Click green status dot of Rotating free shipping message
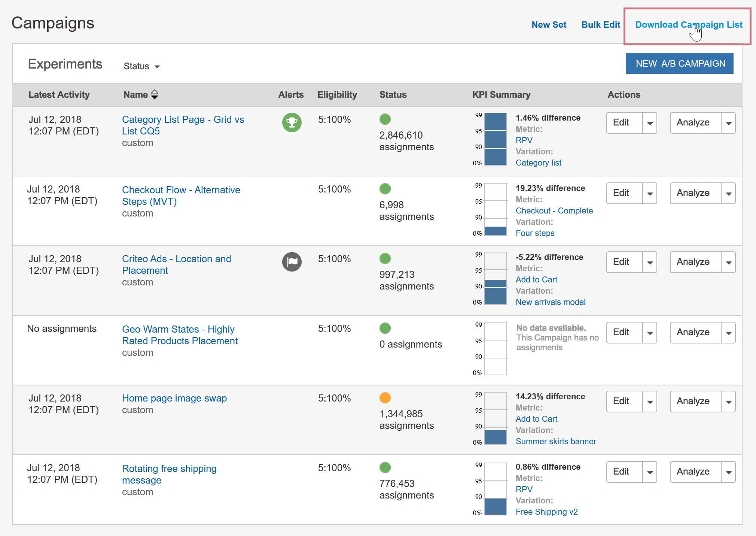 point(385,467)
